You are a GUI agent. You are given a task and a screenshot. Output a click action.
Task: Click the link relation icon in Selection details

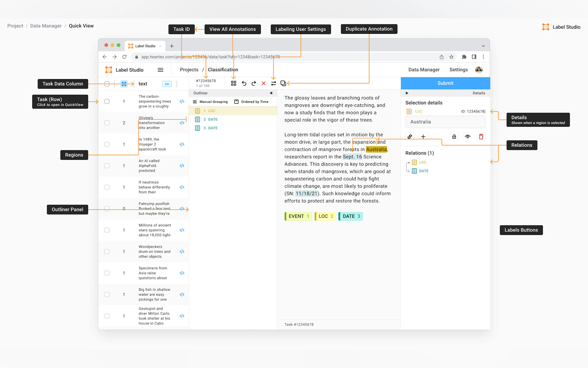coord(410,136)
